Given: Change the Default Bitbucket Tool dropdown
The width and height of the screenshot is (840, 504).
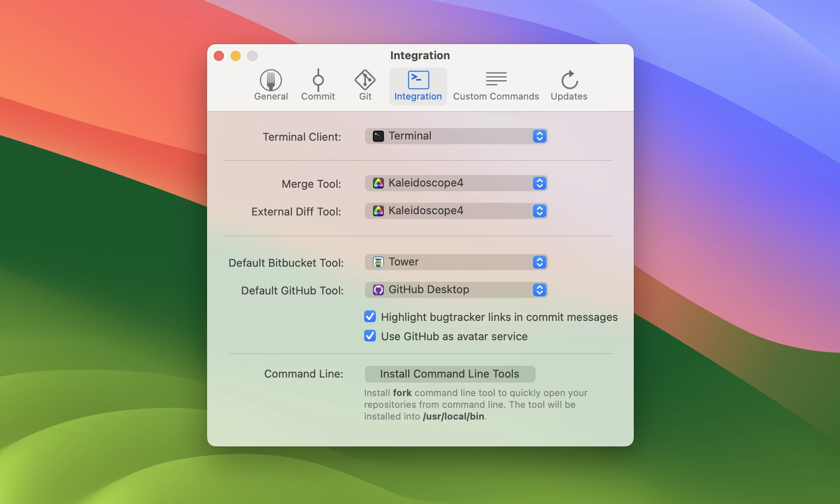Looking at the screenshot, I should pyautogui.click(x=456, y=262).
